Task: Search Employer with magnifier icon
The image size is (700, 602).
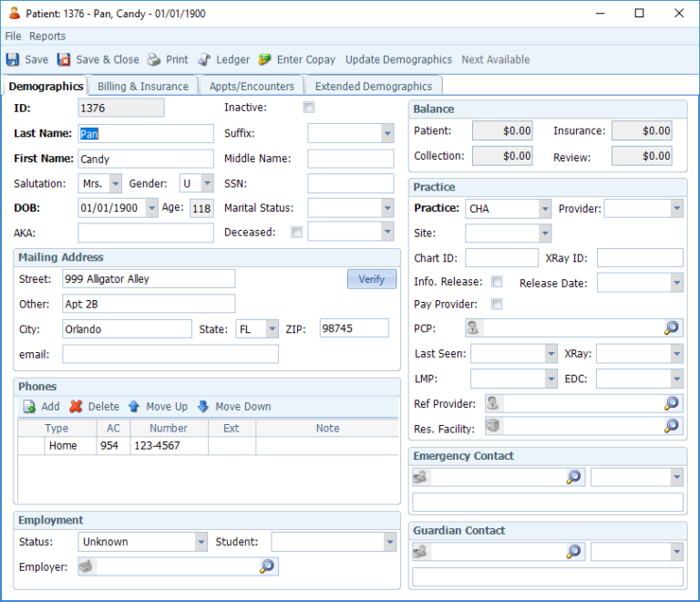Action: coord(267,566)
